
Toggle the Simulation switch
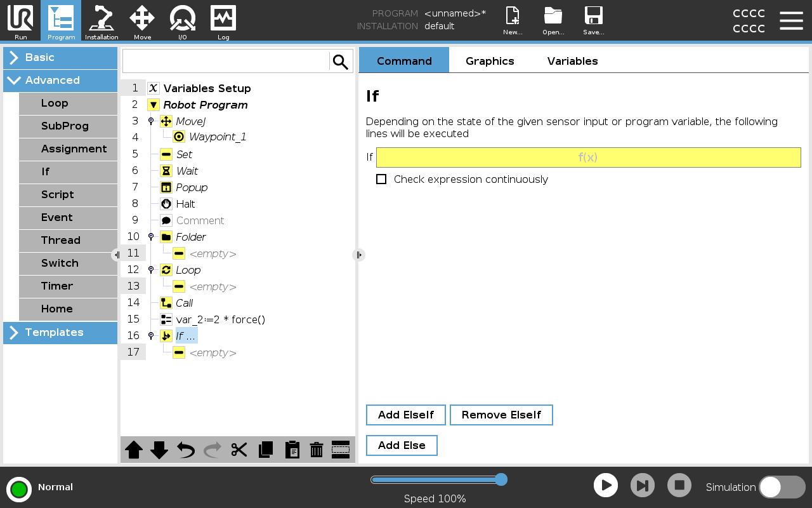coord(782,487)
